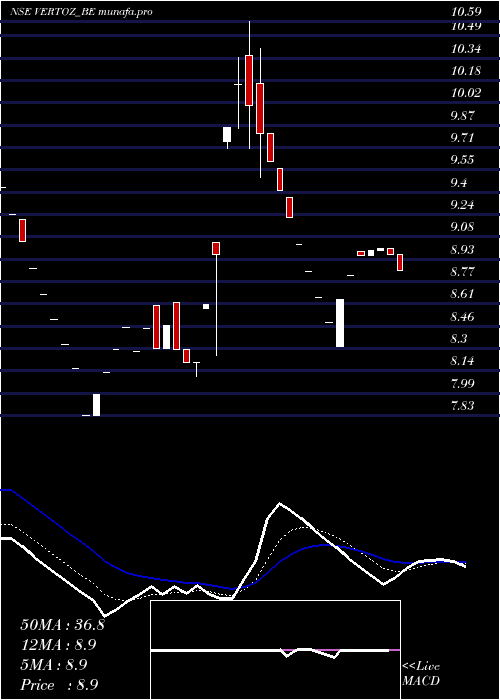Click the NSE VERTOZ_BE munafa.pro title text

tap(82, 12)
